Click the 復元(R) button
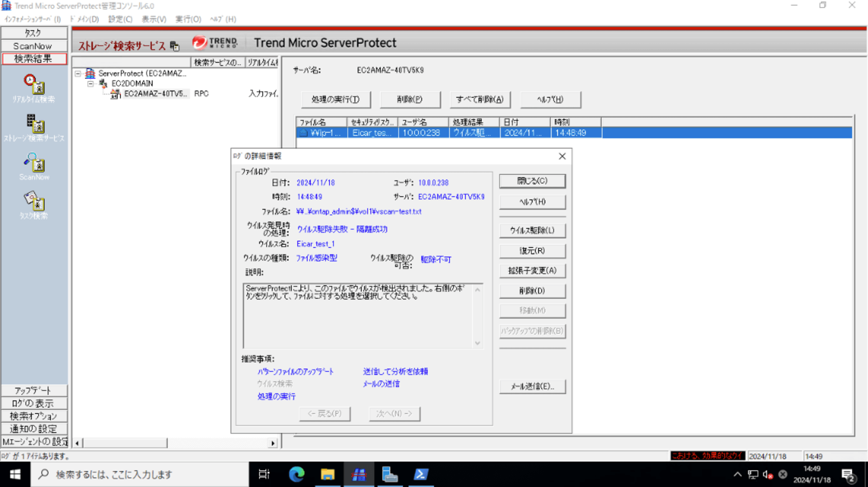Image resolution: width=868 pixels, height=487 pixels. (x=532, y=251)
